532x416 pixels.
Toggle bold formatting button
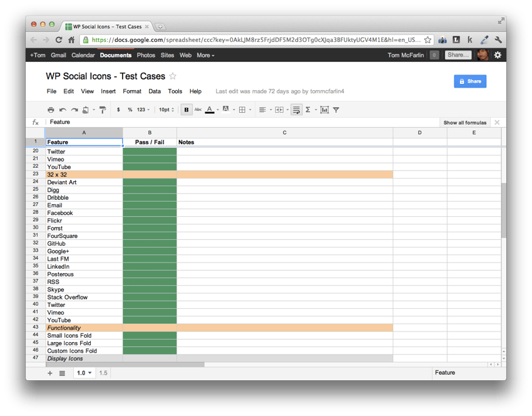click(187, 110)
